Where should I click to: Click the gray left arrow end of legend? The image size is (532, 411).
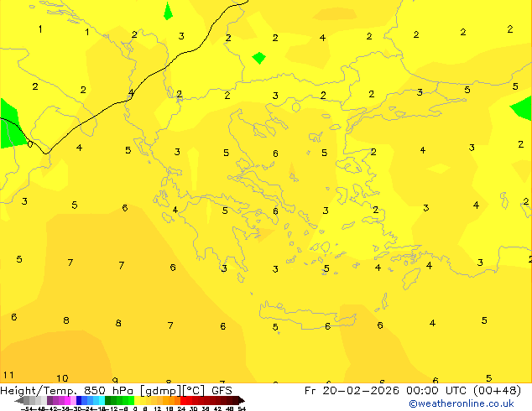19,400
